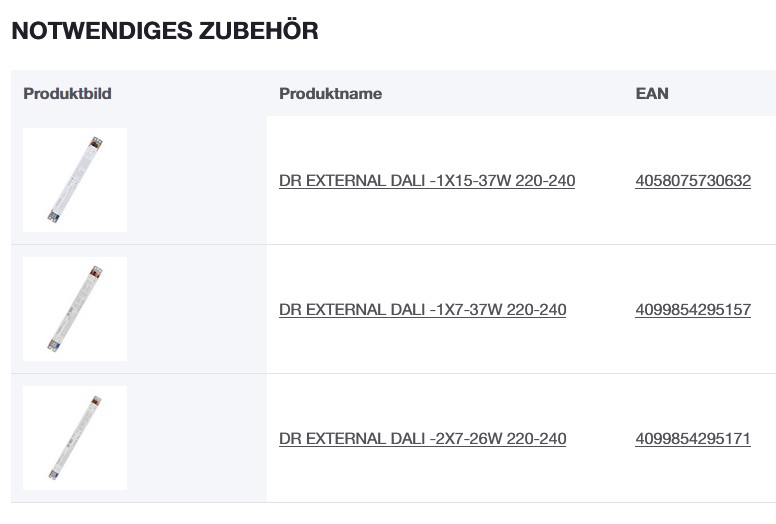Follow the DR EXTERNAL DALI -1X7-37W 220-240 link
The width and height of the screenshot is (776, 524).
pos(422,310)
